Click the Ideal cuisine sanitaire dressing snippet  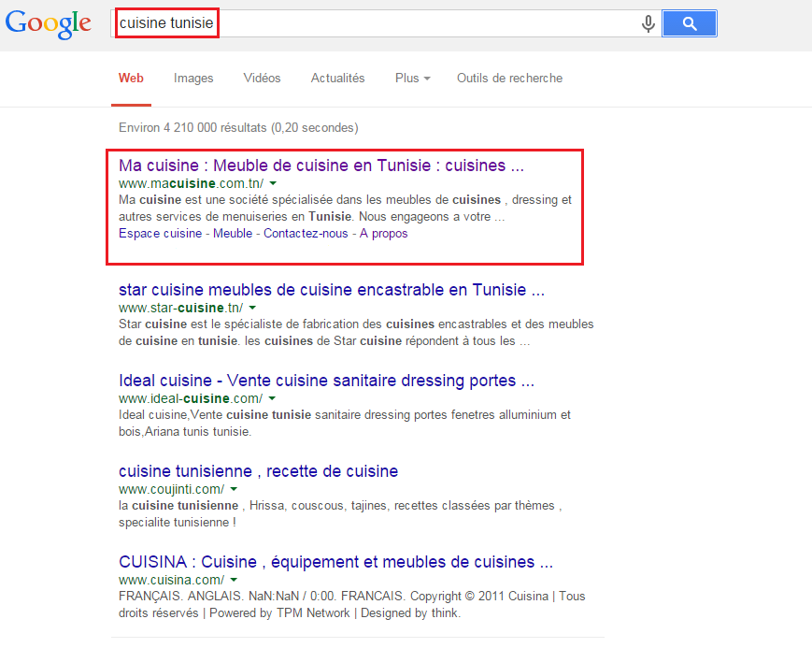(345, 423)
